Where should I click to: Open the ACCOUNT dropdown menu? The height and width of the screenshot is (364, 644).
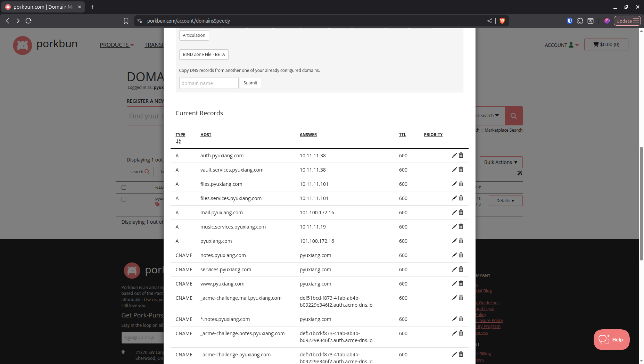pos(561,45)
